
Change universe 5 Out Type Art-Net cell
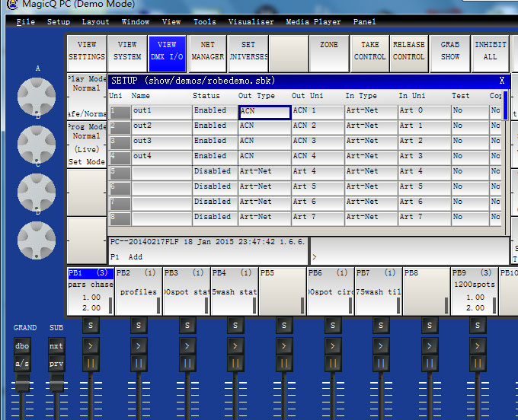264,173
